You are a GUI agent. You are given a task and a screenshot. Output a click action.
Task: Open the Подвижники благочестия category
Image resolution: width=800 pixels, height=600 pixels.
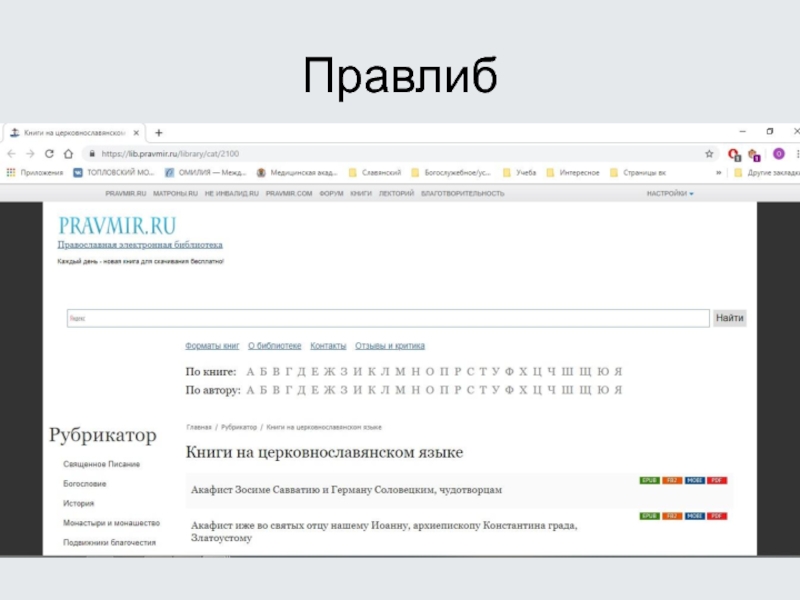[x=109, y=543]
